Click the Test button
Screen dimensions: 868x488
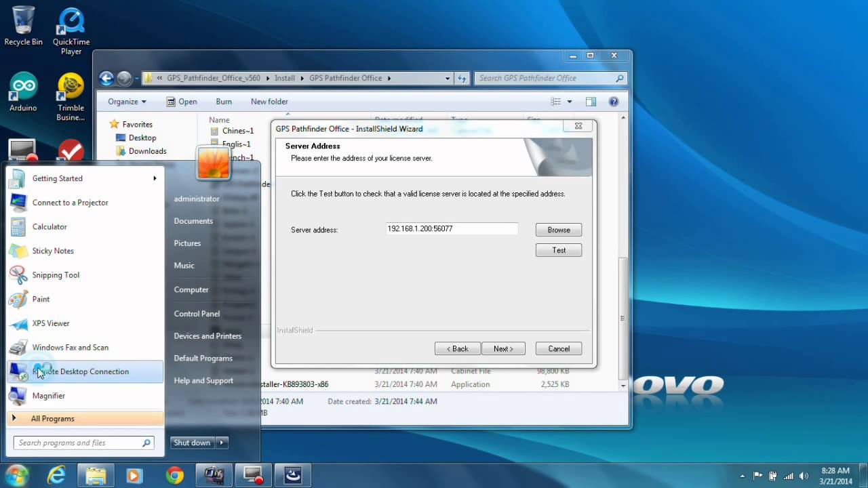click(x=559, y=250)
